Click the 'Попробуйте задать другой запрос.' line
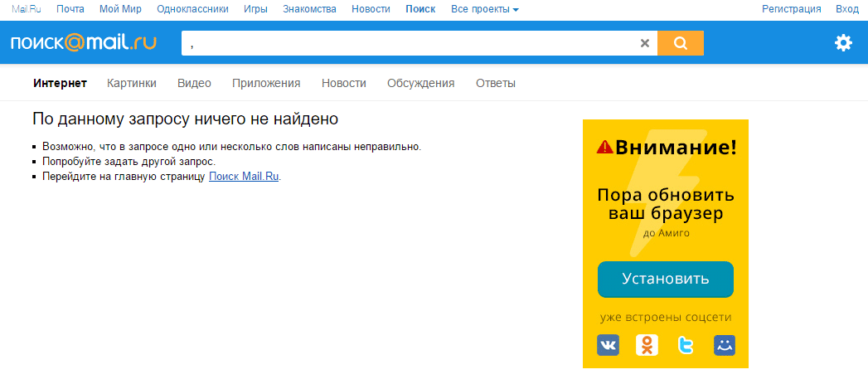Screen dimensions: 868x384 [129, 162]
